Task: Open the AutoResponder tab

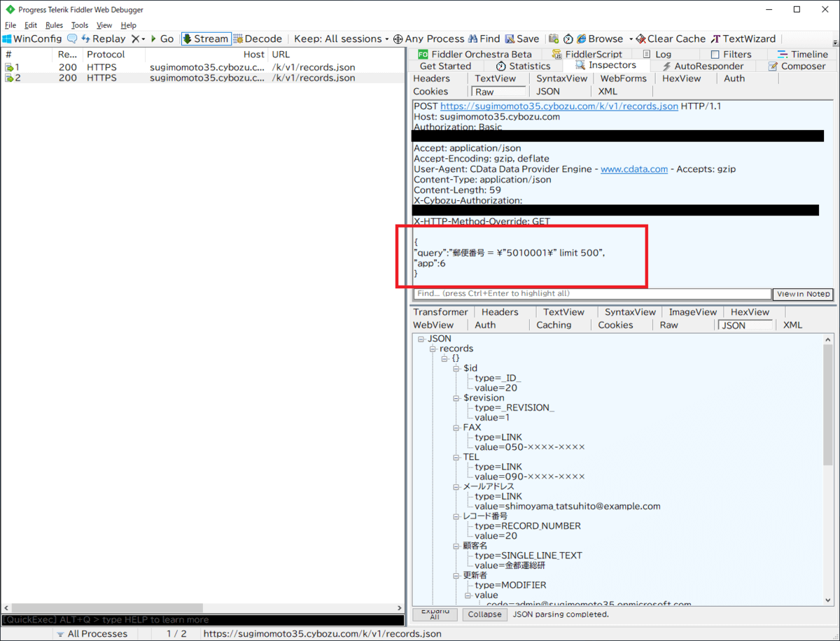Action: pyautogui.click(x=702, y=66)
